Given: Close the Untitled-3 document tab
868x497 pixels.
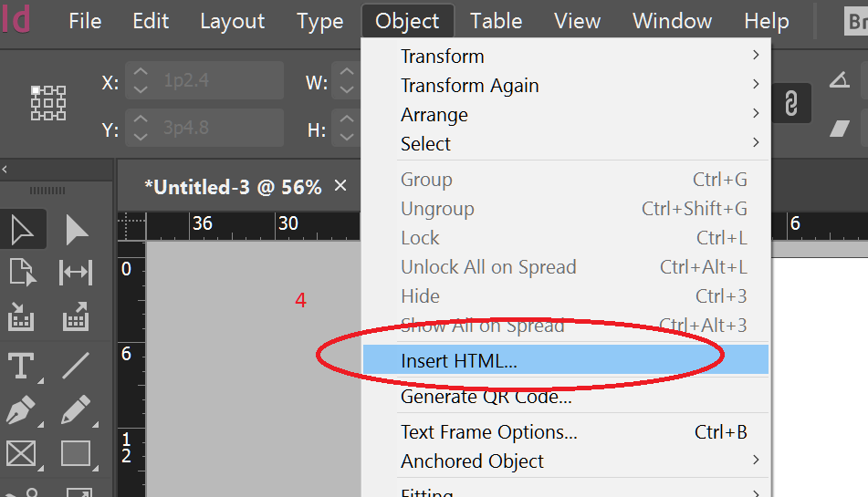Looking at the screenshot, I should pos(340,186).
